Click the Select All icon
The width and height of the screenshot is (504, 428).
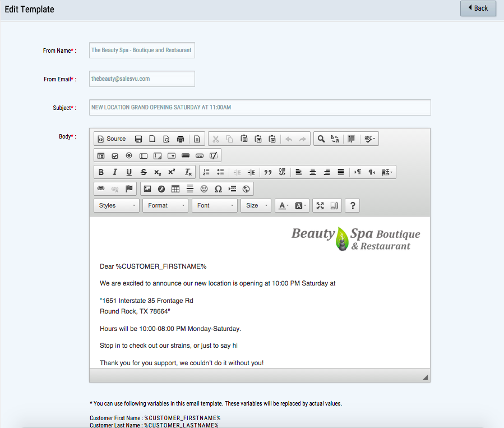pyautogui.click(x=352, y=139)
